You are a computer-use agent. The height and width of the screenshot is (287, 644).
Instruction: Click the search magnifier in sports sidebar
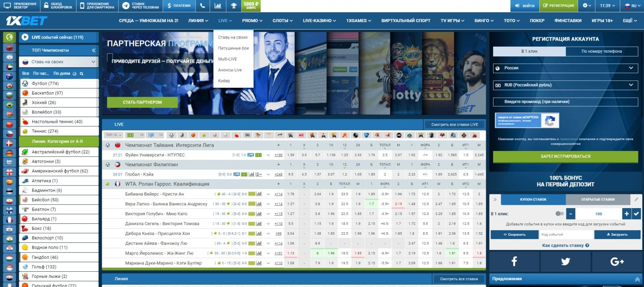tap(81, 74)
